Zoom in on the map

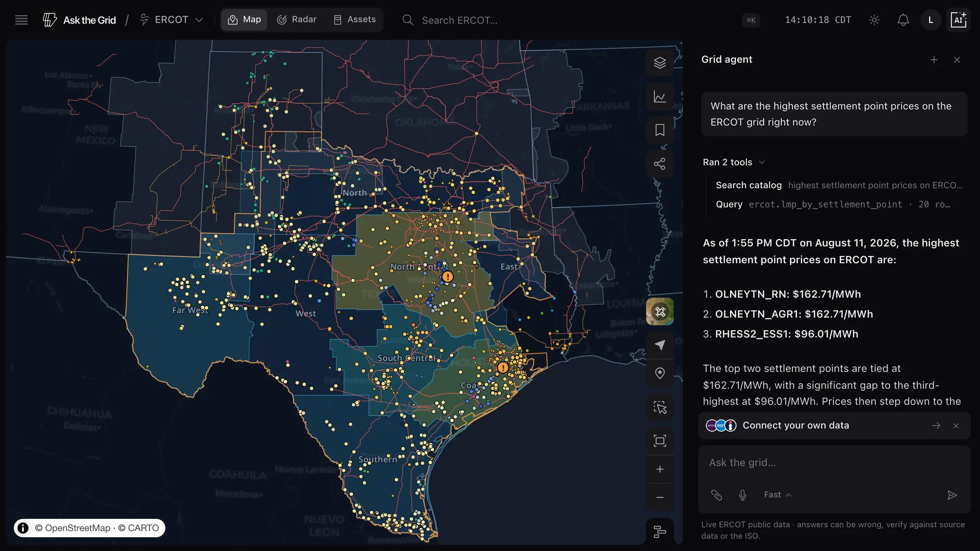pyautogui.click(x=660, y=469)
